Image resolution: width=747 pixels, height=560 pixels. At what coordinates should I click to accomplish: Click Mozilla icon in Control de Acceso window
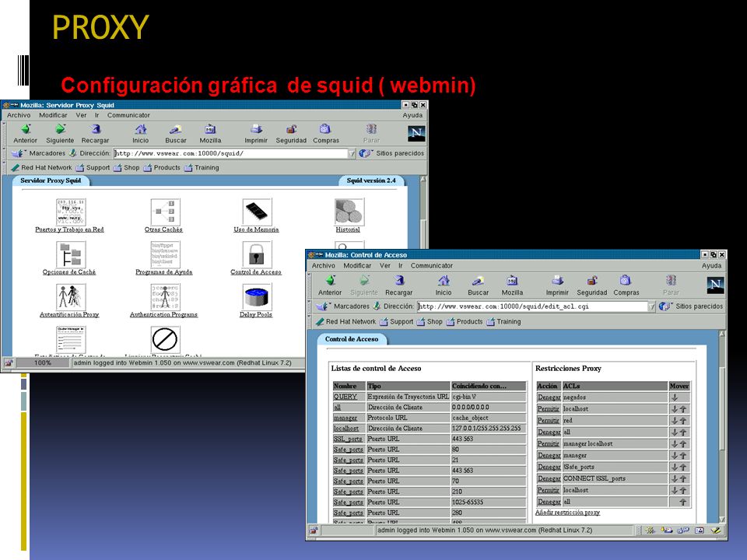click(512, 281)
